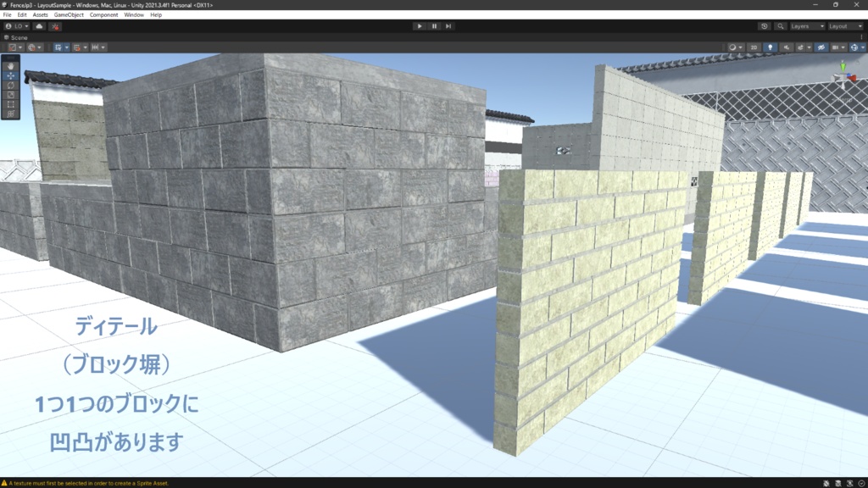Expand the shading mode dropdown arrow

pos(741,47)
